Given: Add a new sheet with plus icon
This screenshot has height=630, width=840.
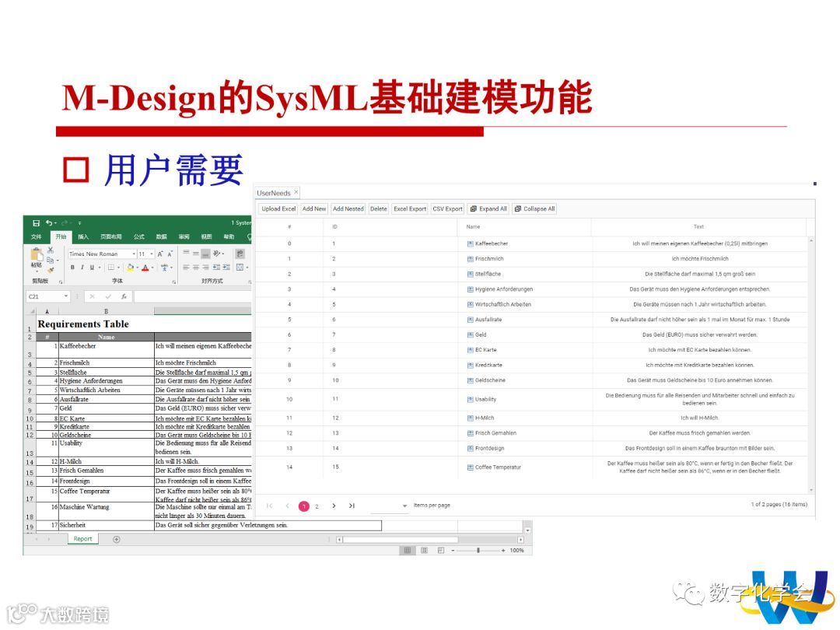Looking at the screenshot, I should (x=116, y=540).
